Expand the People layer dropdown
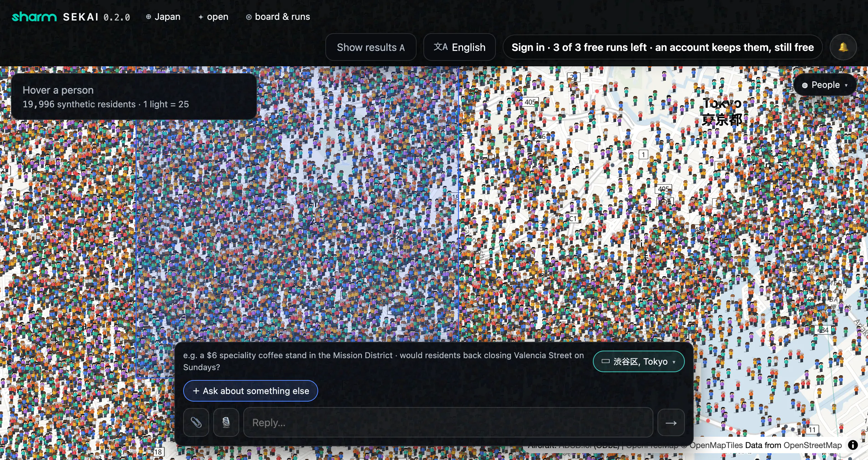This screenshot has width=868, height=460. pos(825,85)
